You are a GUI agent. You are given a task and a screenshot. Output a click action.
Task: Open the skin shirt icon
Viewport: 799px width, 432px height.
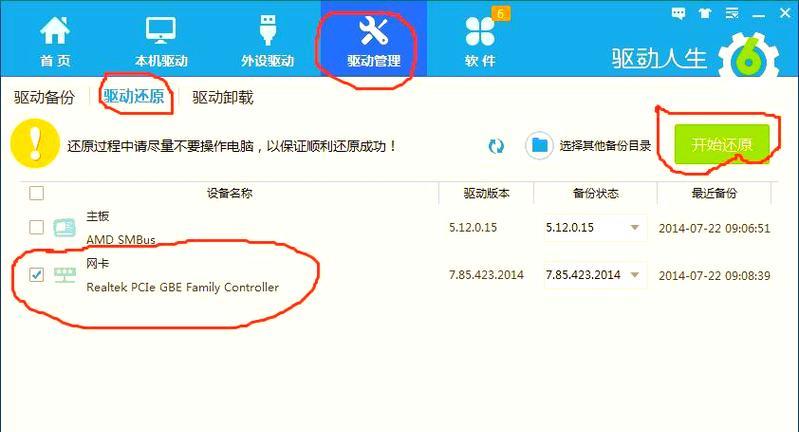705,14
